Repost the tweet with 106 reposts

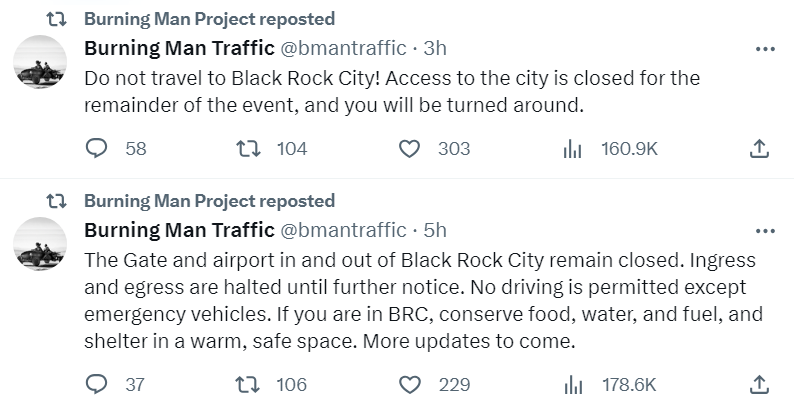248,385
